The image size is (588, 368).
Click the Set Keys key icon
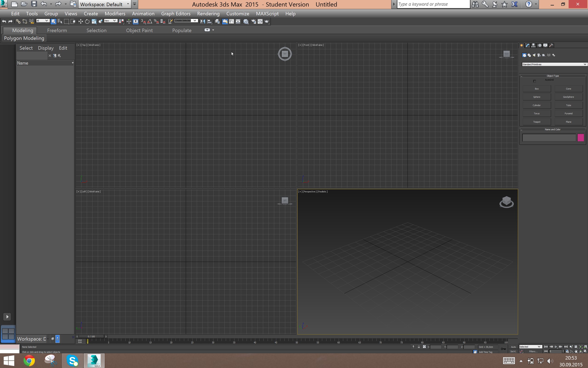503,349
